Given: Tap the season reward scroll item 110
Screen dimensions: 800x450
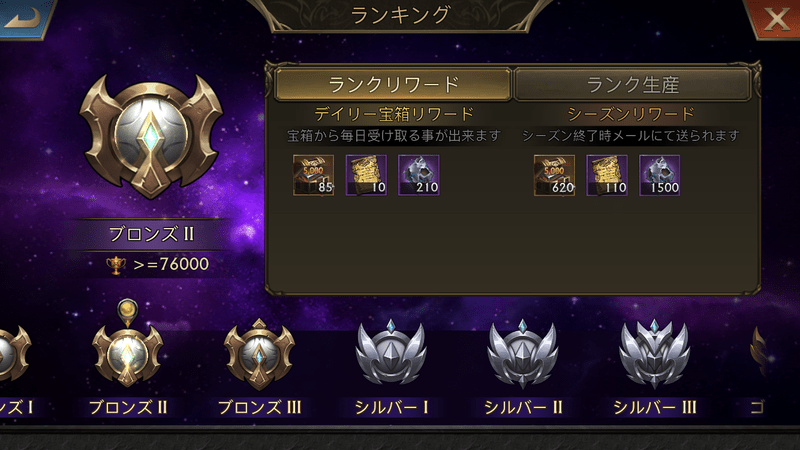Looking at the screenshot, I should pos(607,176).
